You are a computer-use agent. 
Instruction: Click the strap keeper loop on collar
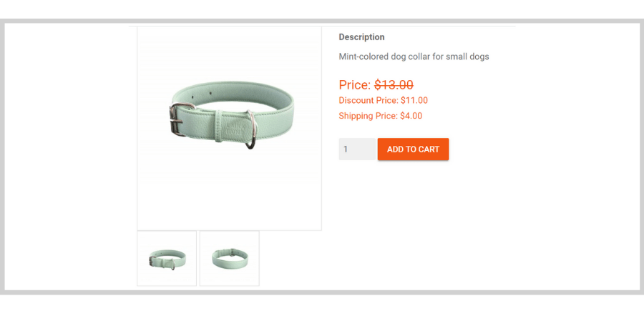tap(220, 126)
